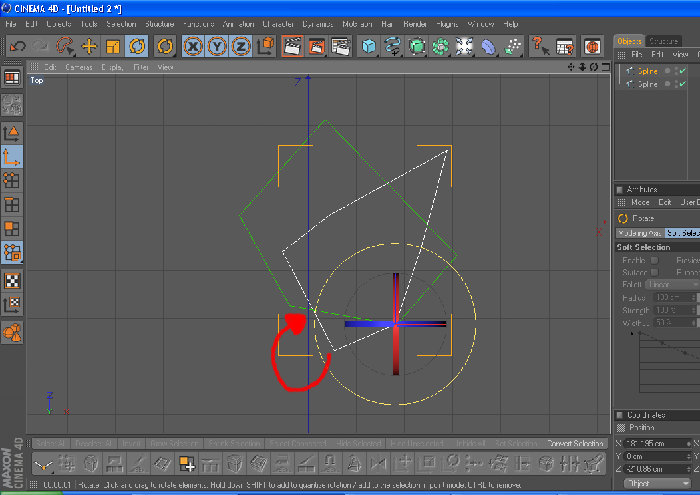Viewport: 700px width, 495px height.
Task: Switch to Polygons mode
Action: point(12,229)
